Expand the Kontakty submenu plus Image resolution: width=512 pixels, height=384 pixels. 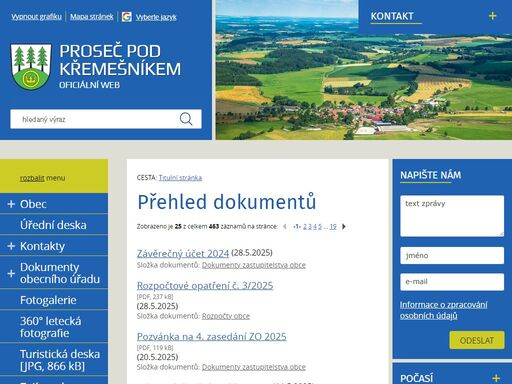(11, 246)
